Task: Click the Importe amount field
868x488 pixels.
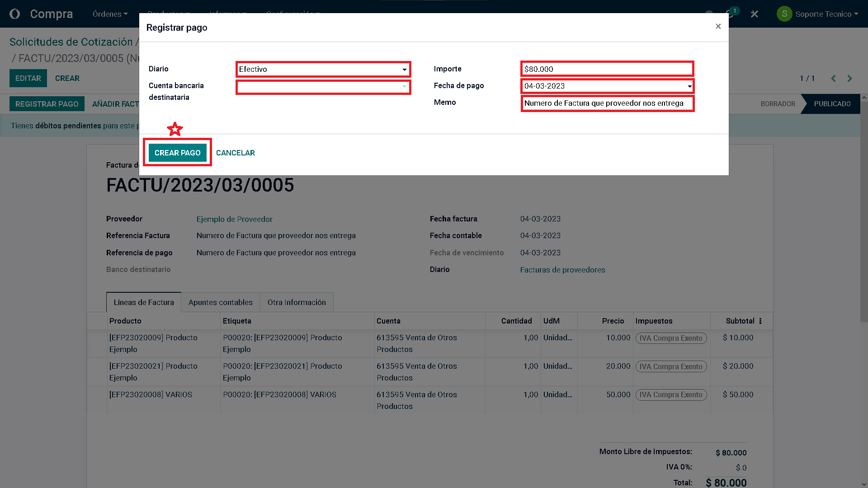Action: pyautogui.click(x=606, y=69)
